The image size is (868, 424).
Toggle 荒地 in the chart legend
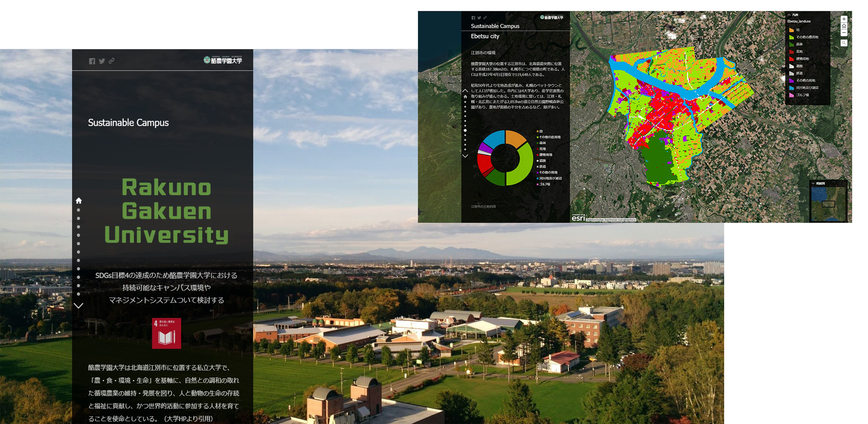[541, 149]
